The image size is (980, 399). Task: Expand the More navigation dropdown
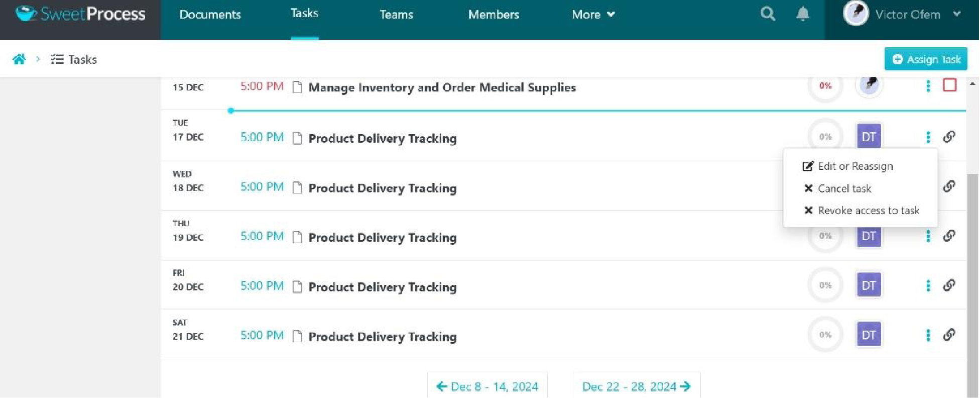[x=593, y=15]
